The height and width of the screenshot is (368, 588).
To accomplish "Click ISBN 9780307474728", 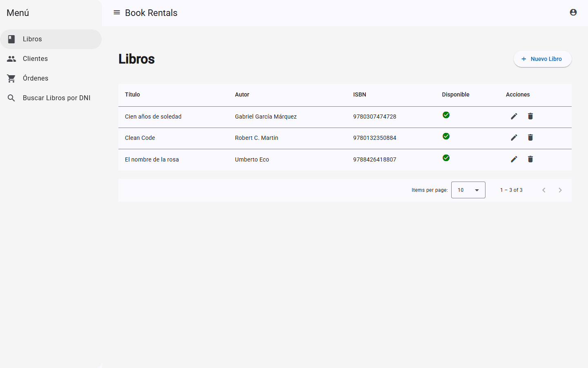I will click(x=375, y=117).
